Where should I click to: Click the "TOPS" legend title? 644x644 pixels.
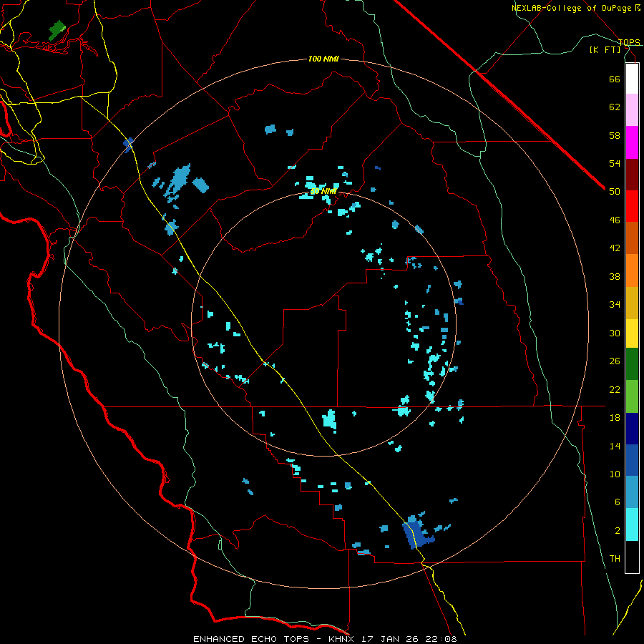tap(629, 42)
